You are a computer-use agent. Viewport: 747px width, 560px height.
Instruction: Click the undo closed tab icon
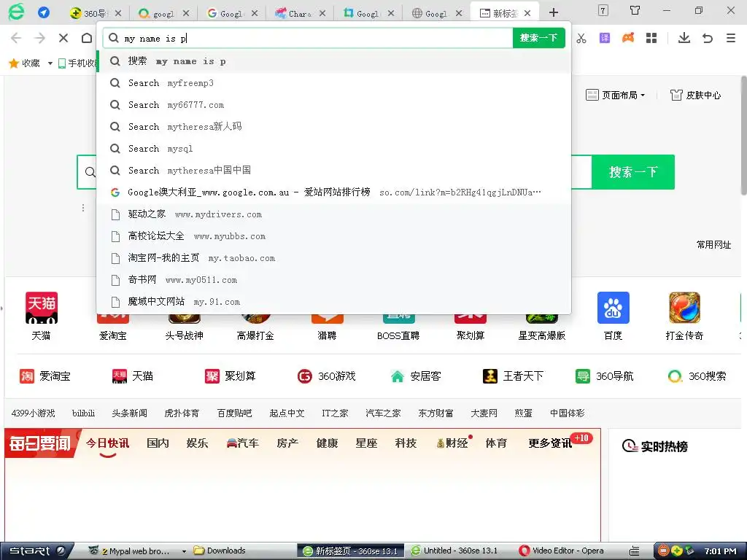tap(708, 38)
